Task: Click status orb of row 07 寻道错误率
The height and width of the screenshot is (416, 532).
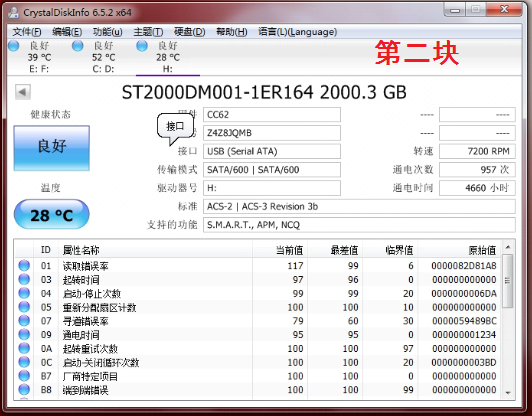Action: point(24,321)
